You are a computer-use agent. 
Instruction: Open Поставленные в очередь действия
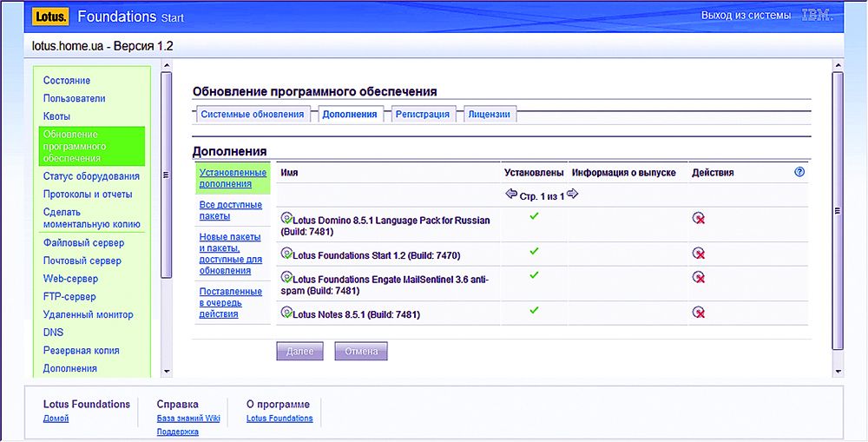click(x=230, y=302)
